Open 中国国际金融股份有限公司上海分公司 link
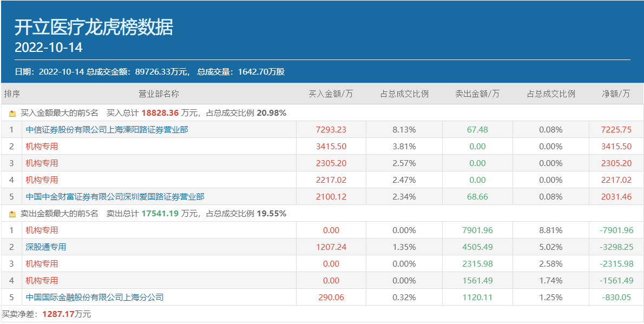The width and height of the screenshot is (644, 324). pos(94,297)
